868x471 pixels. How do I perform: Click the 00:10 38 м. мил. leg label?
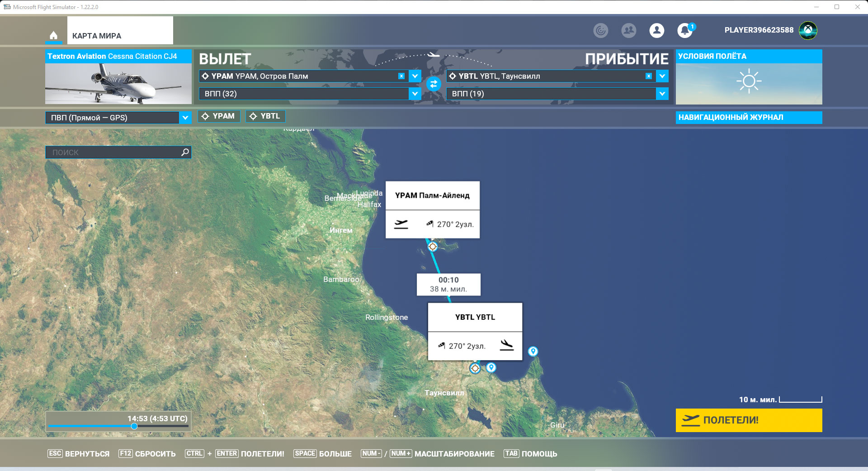(448, 285)
